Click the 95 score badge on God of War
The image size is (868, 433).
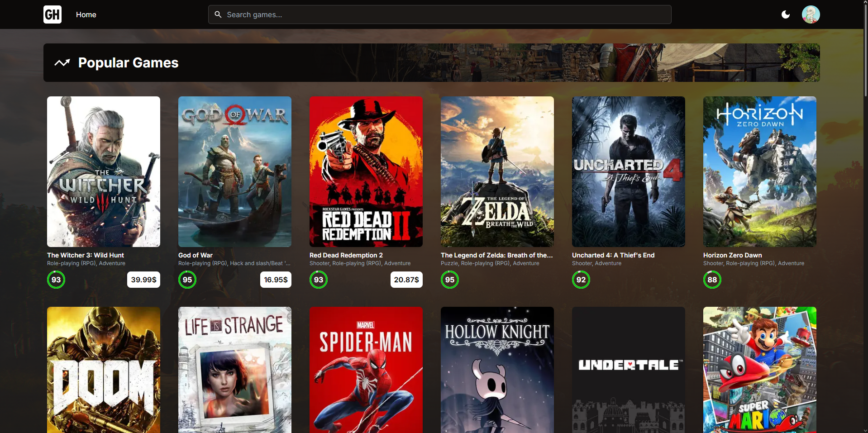click(187, 280)
